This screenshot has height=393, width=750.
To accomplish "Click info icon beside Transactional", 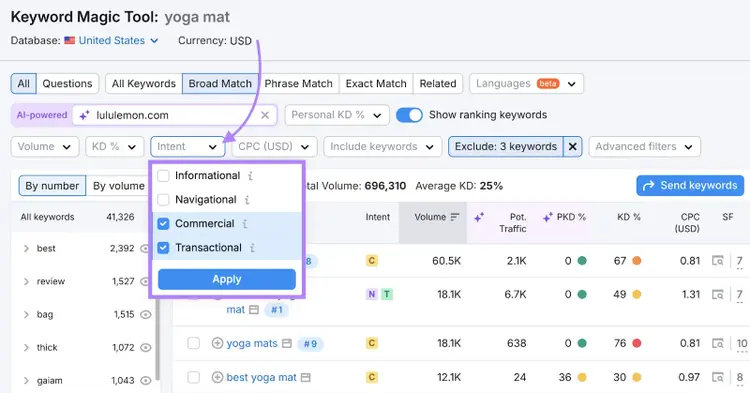I will pos(252,248).
